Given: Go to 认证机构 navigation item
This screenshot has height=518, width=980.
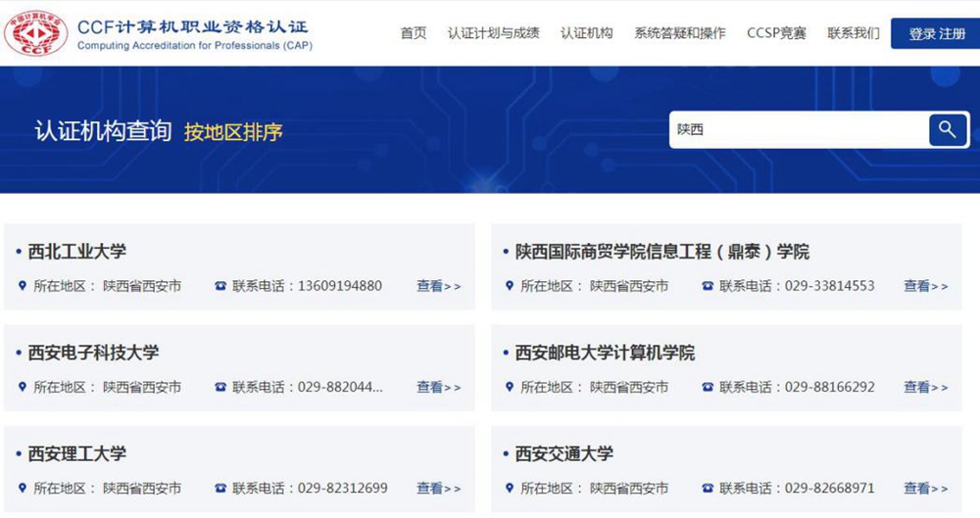Looking at the screenshot, I should (587, 33).
